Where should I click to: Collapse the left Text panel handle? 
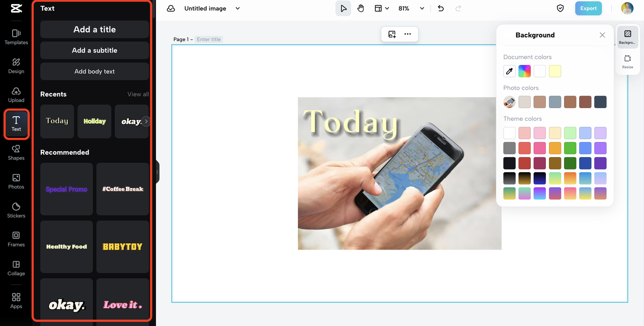tap(157, 172)
